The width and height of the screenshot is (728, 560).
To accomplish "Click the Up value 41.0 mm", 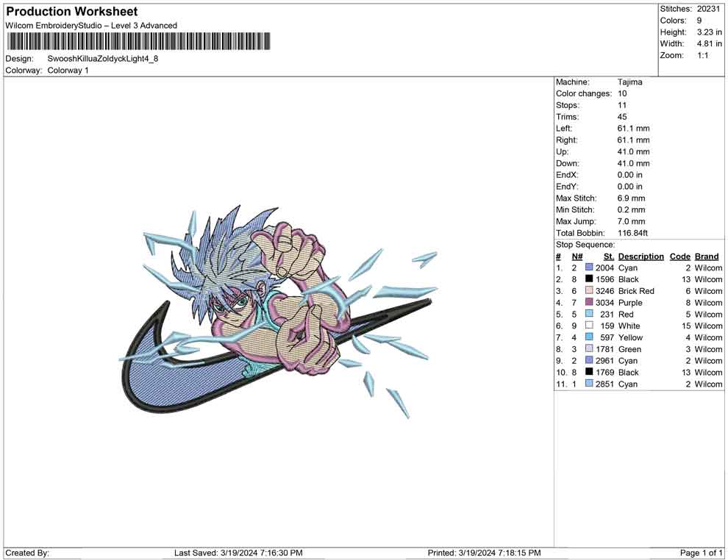I will [633, 151].
